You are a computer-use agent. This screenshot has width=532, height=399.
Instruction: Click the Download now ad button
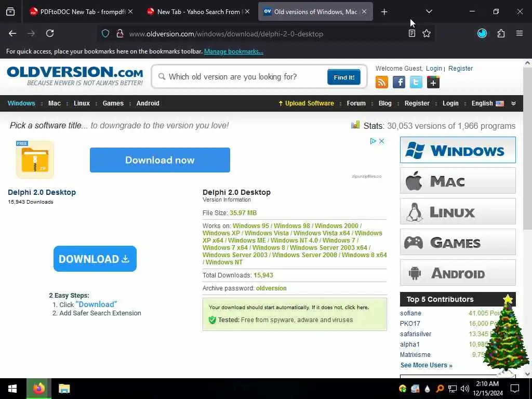pyautogui.click(x=160, y=160)
